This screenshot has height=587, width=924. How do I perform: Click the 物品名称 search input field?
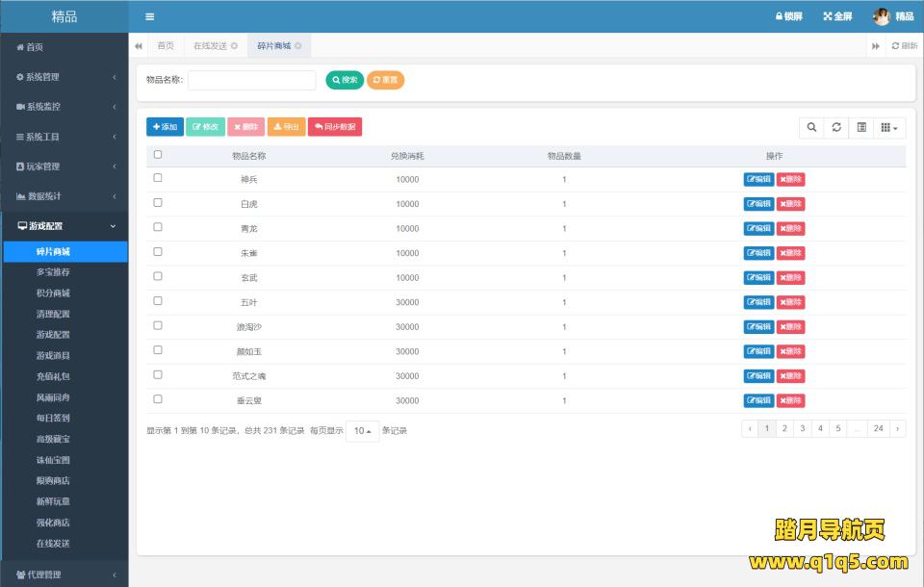251,80
